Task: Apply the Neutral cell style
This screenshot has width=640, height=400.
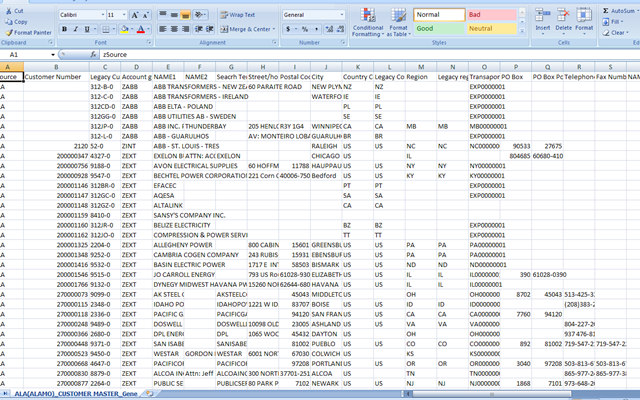Action: [492, 29]
